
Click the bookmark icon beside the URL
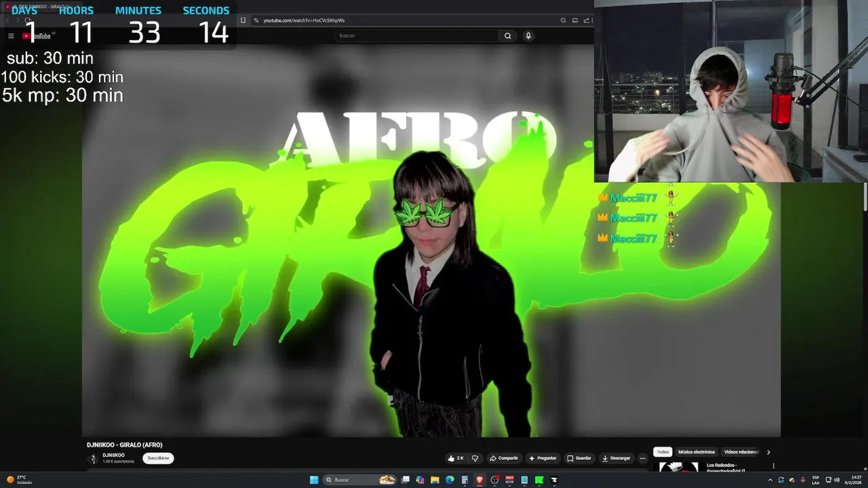point(243,20)
